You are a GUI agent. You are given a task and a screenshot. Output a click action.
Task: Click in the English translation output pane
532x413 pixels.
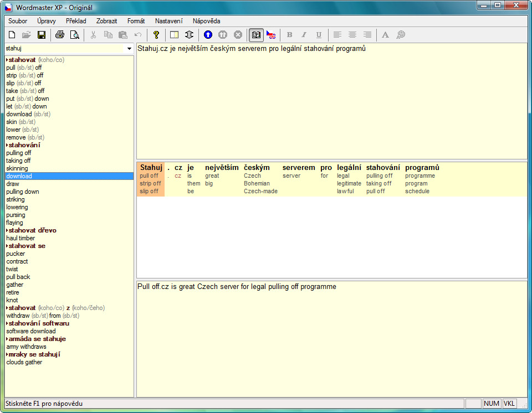[331, 339]
